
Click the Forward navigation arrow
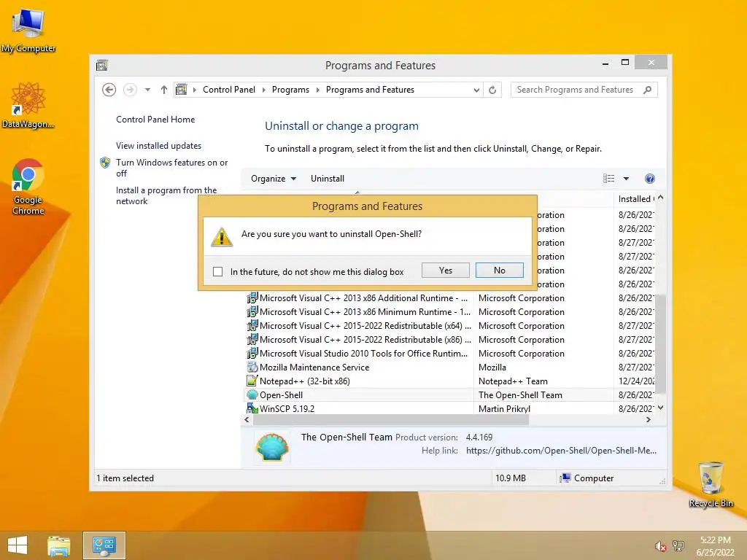point(130,90)
